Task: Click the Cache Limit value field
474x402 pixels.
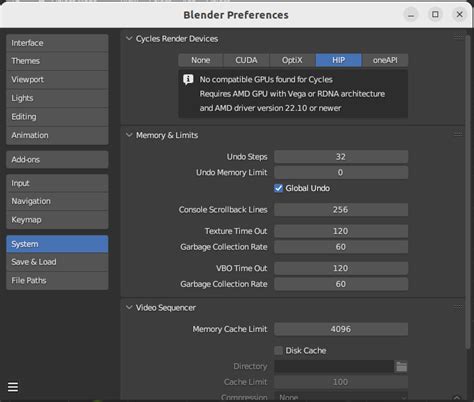Action: (341, 382)
